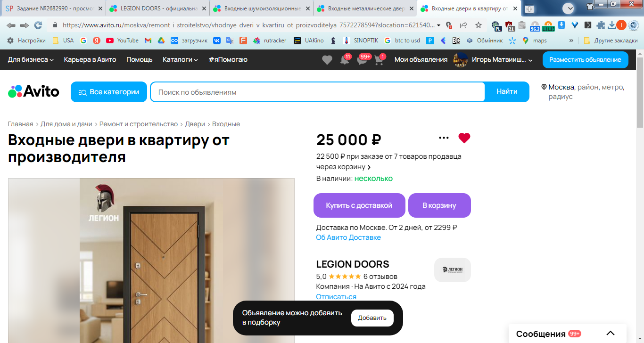Click the Купить с доставкой button
Screen dimensions: 644x343
coord(359,205)
